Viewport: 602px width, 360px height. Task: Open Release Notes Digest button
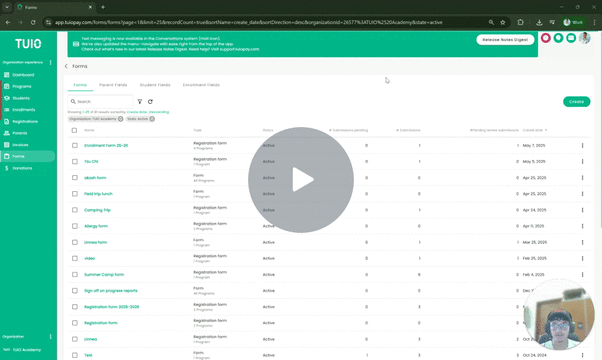(x=505, y=40)
